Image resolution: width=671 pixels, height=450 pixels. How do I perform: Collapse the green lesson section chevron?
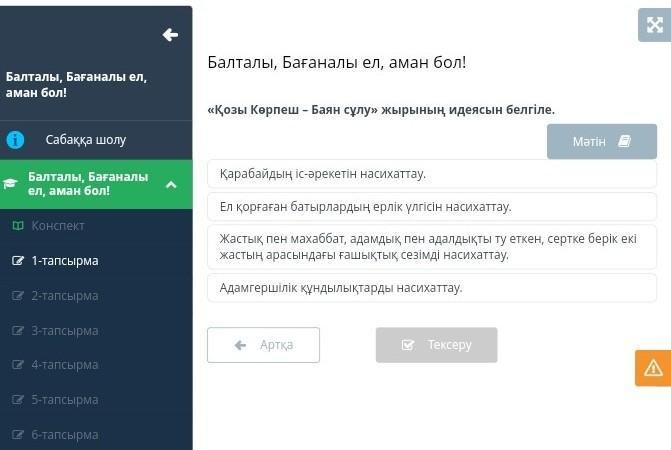coord(171,184)
